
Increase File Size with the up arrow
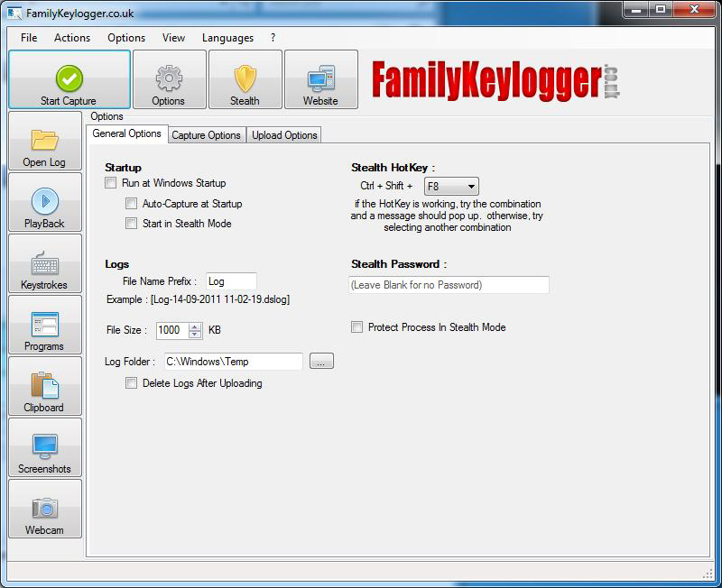tap(195, 326)
